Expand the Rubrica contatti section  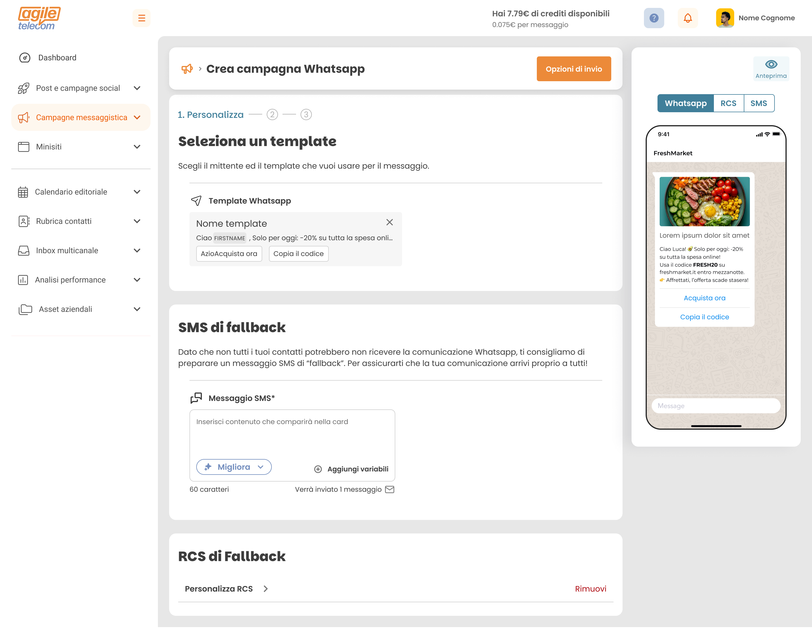click(x=137, y=221)
